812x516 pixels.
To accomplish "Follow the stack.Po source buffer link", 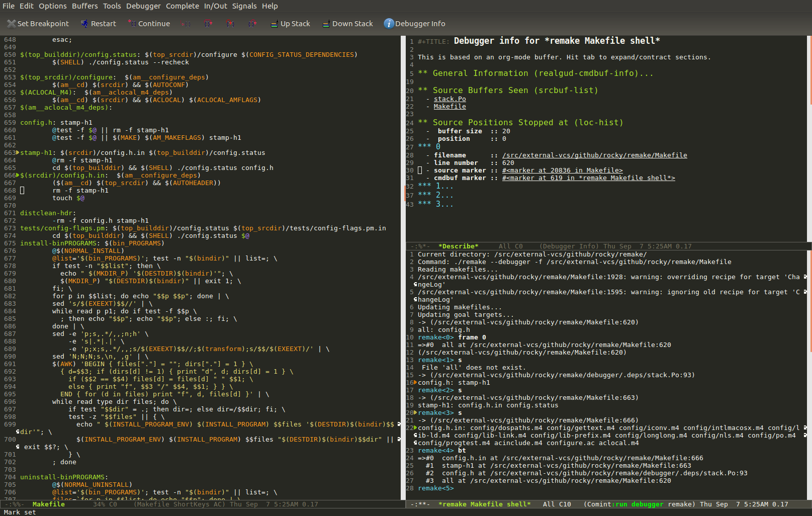I will click(x=449, y=99).
